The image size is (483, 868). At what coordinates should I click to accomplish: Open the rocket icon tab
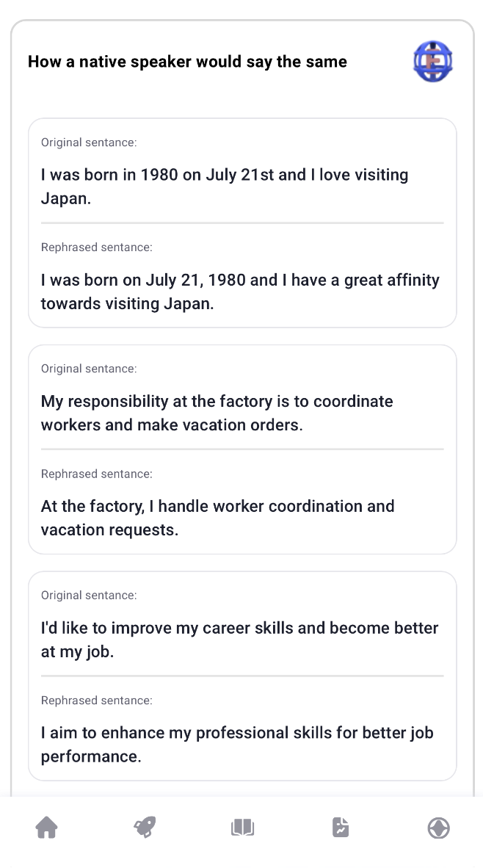click(145, 828)
